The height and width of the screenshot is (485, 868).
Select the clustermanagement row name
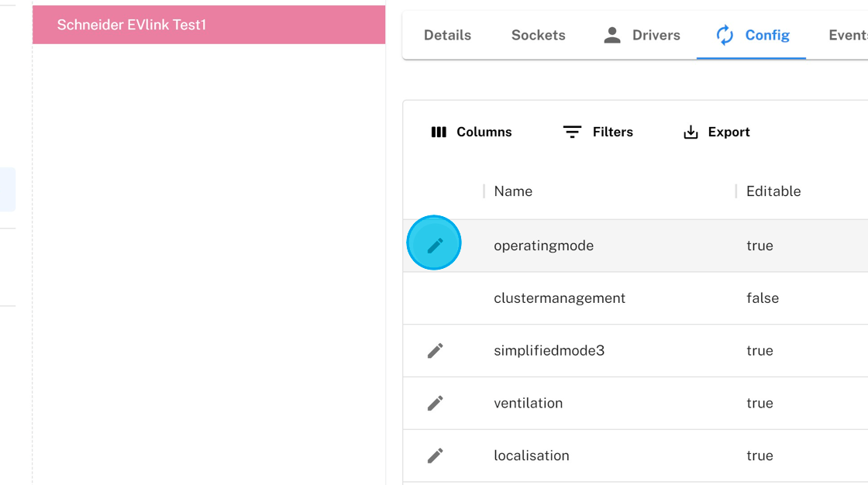click(x=559, y=298)
